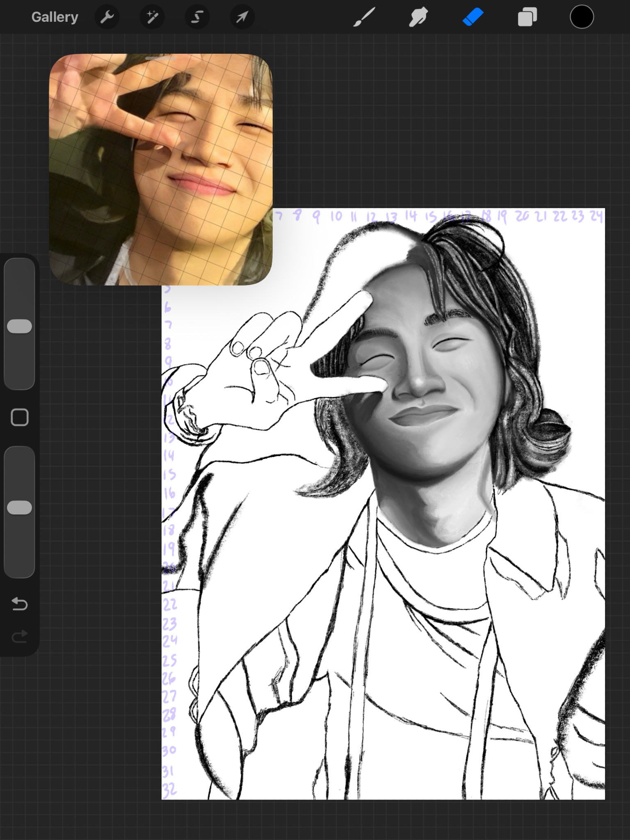The image size is (630, 840).
Task: Activate the Selection tool
Action: point(197,17)
